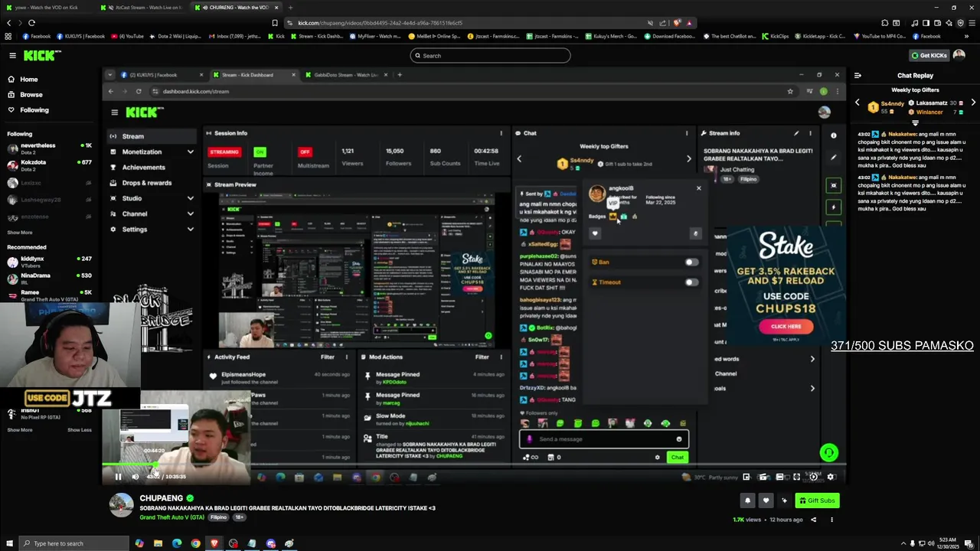This screenshot has height=551, width=980.
Task: Show More followed channels
Action: click(20, 233)
